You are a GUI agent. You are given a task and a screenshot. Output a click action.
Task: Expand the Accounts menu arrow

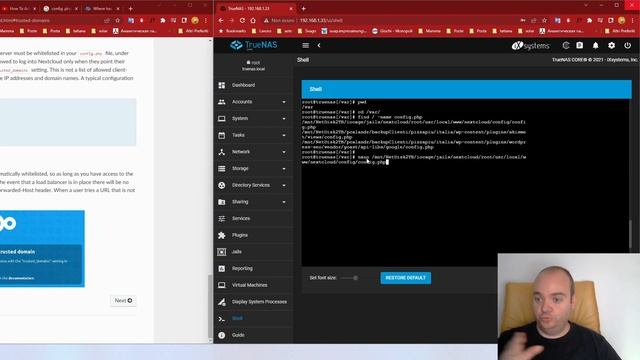(284, 102)
